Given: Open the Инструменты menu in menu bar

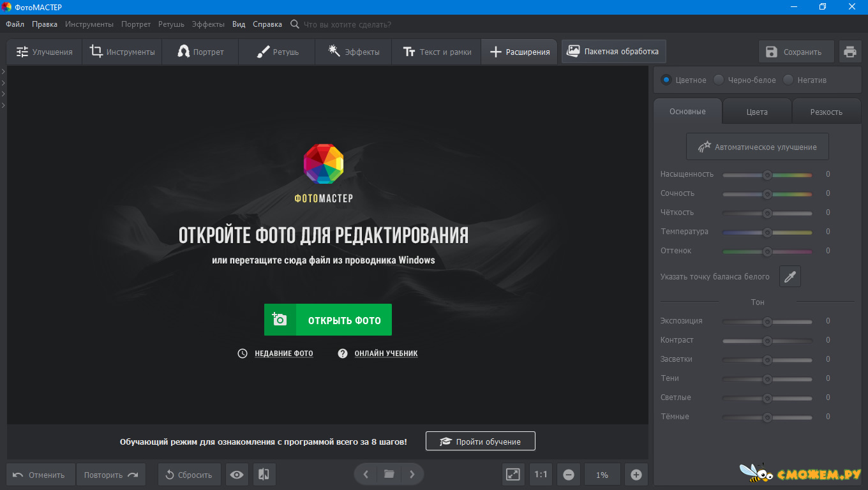Looking at the screenshot, I should pos(89,24).
